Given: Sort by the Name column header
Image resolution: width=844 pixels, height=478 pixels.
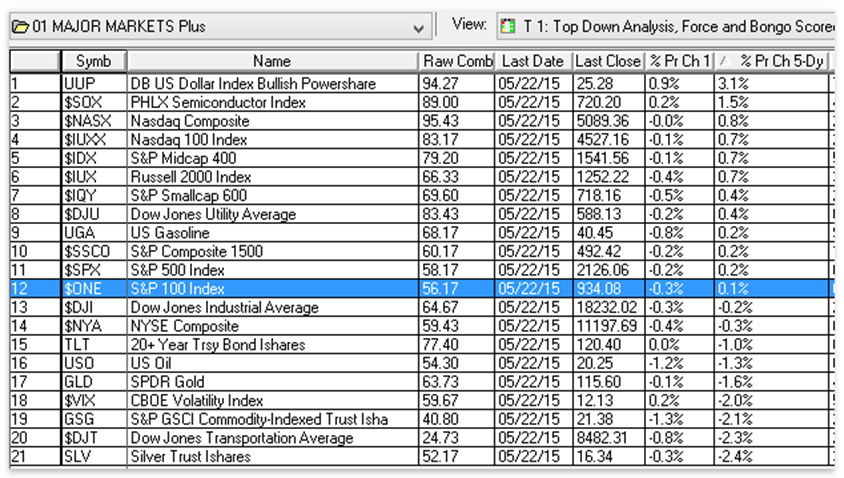Looking at the screenshot, I should click(272, 61).
